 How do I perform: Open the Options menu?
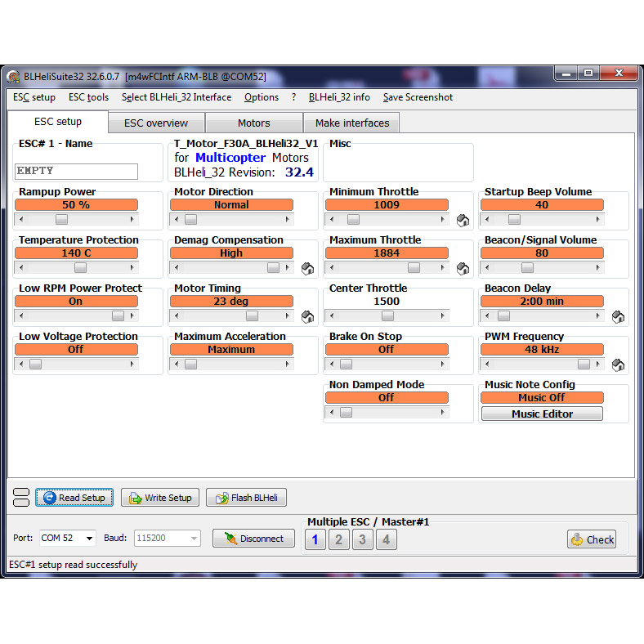(x=262, y=97)
